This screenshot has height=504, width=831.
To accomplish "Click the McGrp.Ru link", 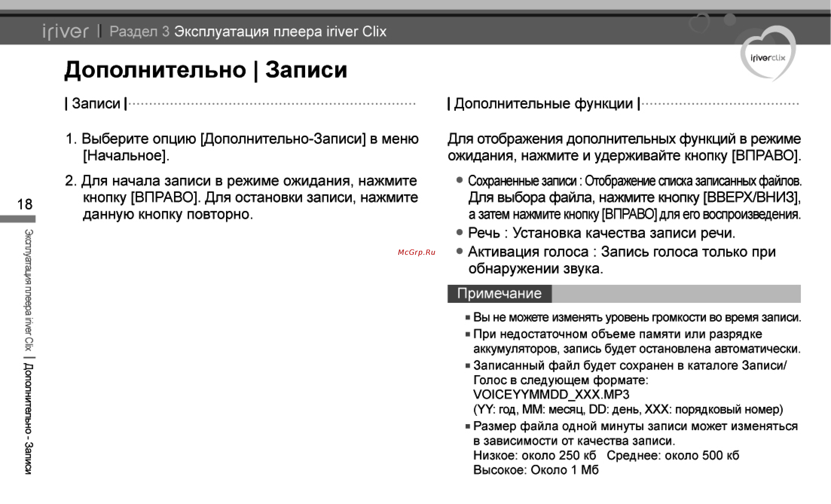I will [x=416, y=252].
